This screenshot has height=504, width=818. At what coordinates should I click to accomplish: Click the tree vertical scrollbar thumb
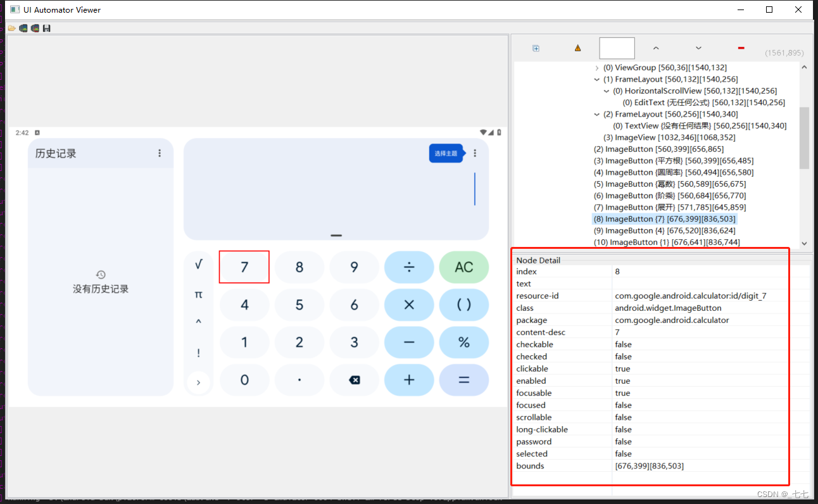pyautogui.click(x=804, y=137)
